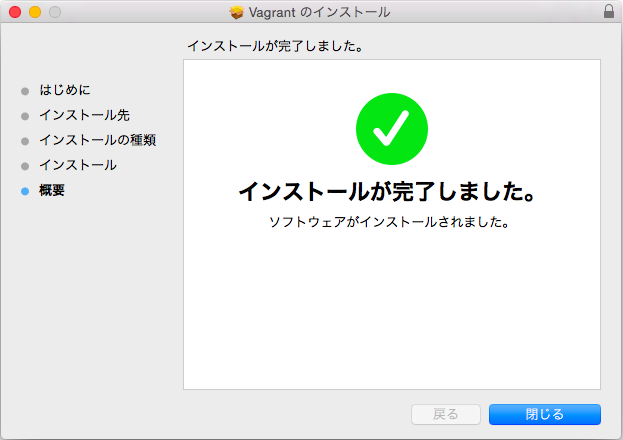Click the green checkmark success icon

392,129
